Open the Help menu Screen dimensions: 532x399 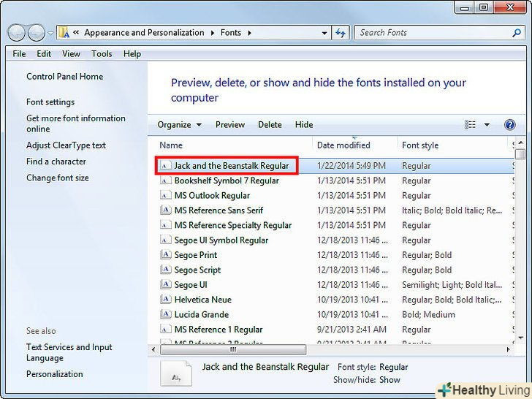(x=132, y=54)
